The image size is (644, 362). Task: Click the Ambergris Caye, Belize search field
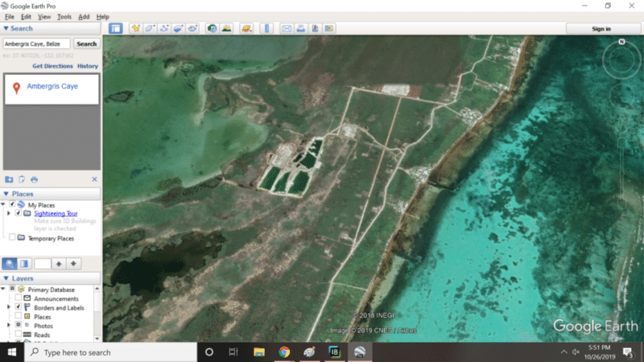pyautogui.click(x=36, y=43)
